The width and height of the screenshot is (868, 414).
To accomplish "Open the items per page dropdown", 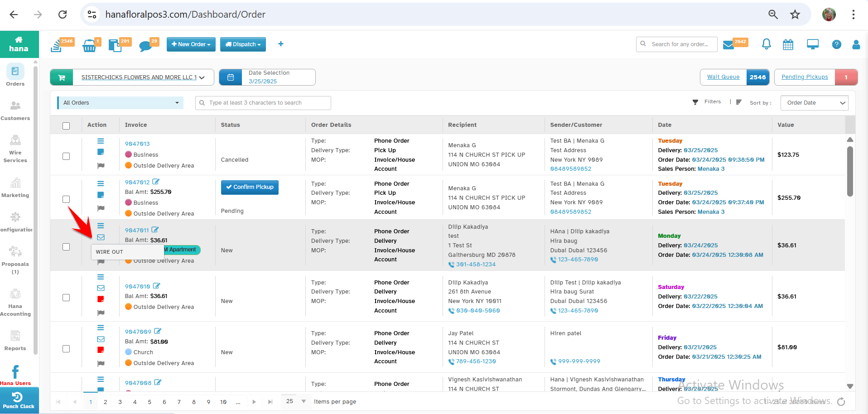I will [x=296, y=402].
